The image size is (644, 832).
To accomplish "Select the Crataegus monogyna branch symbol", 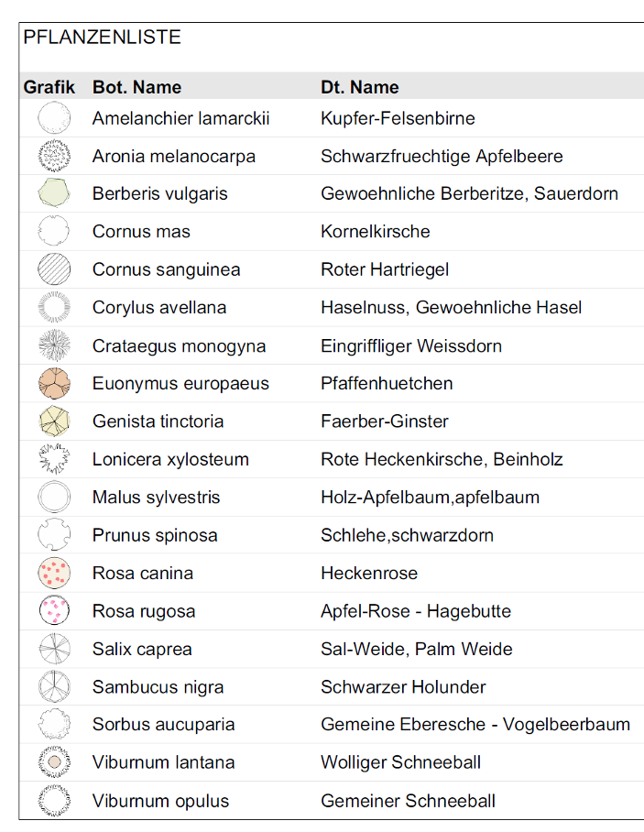I will [x=54, y=345].
